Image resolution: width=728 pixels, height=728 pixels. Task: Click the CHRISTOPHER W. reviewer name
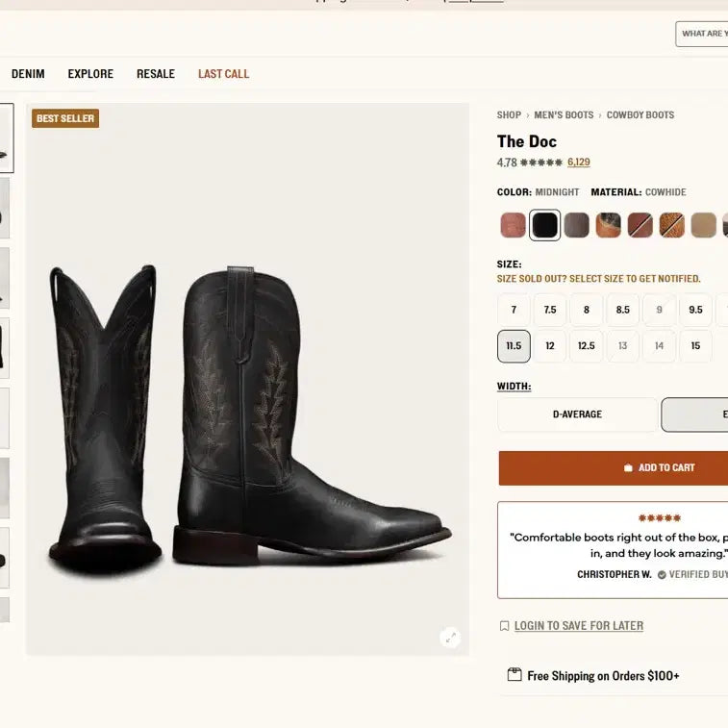[615, 574]
